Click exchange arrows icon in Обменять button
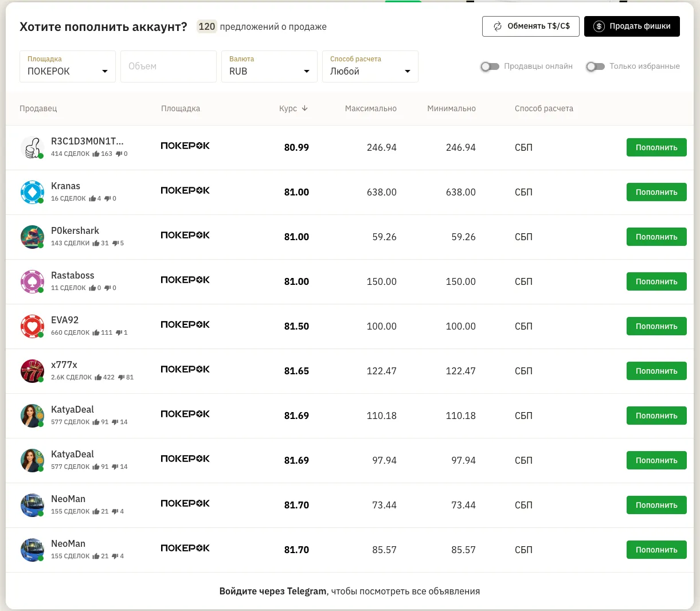The image size is (700, 611). (498, 26)
